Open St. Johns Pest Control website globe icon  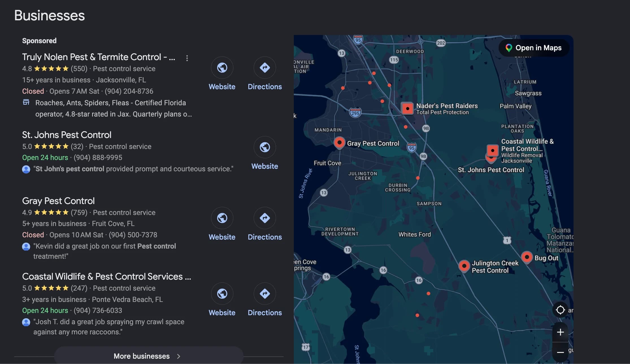click(265, 147)
